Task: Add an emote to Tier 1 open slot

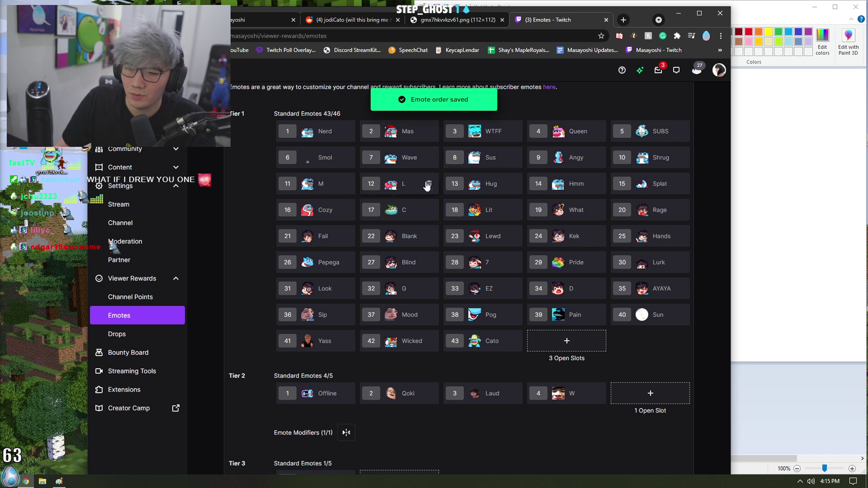Action: (566, 341)
